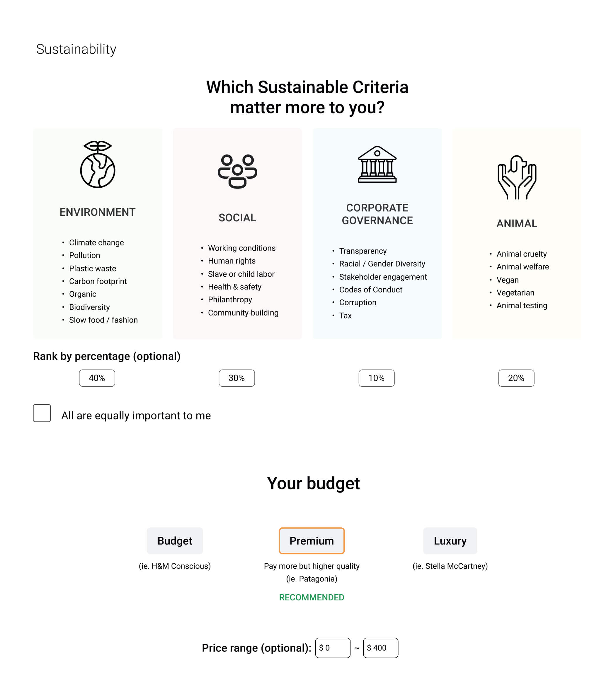This screenshot has width=616, height=691.
Task: Change the 20% Animal percentage box
Action: point(516,378)
